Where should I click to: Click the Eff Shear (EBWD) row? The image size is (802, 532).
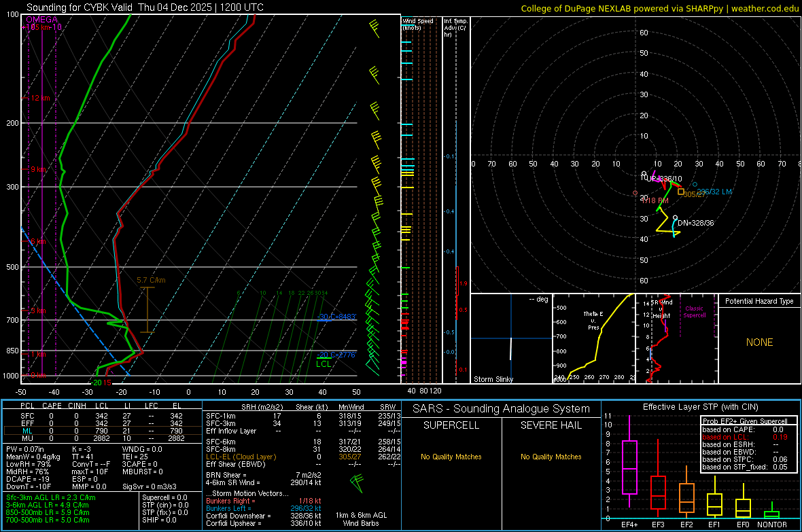coord(303,464)
